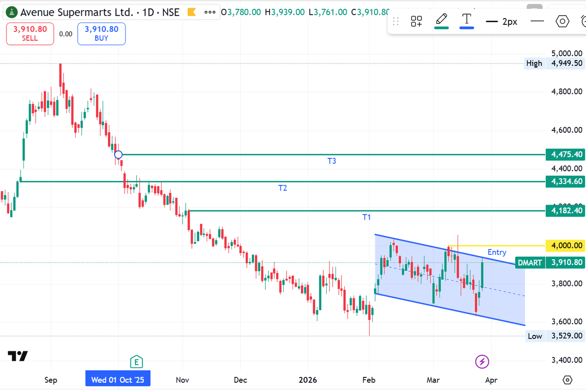Click the Apr label on time axis
The width and height of the screenshot is (586, 392).
coord(492,380)
